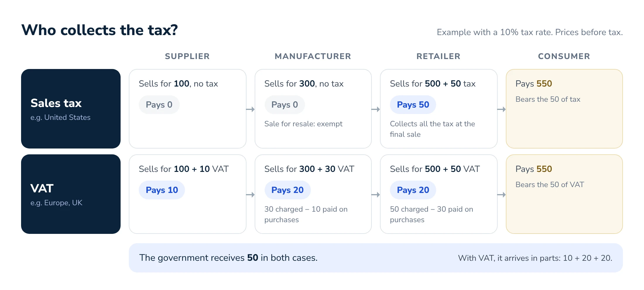644x290 pixels.
Task: Click 'Bears the 50 of VAT' text
Action: [550, 185]
